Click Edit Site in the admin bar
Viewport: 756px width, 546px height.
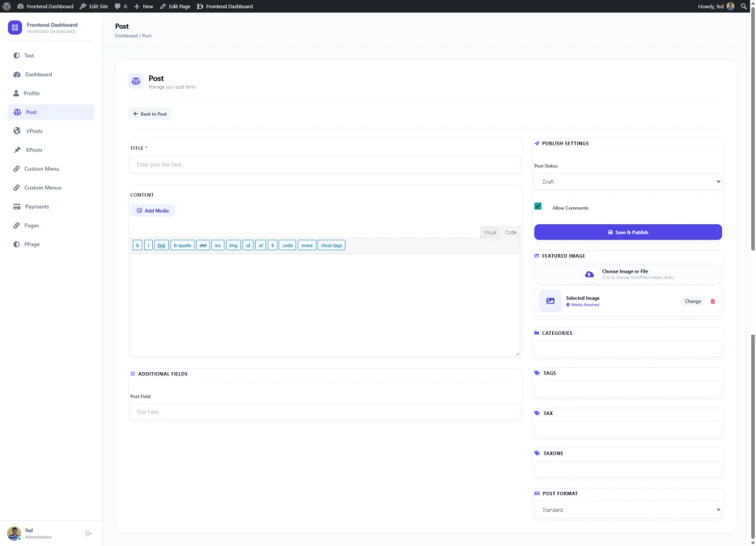[94, 6]
